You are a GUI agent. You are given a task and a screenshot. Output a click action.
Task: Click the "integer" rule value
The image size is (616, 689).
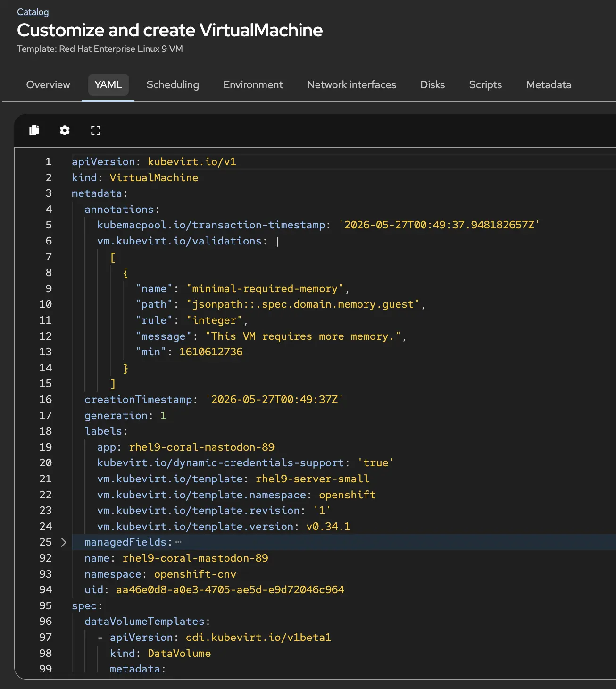coord(214,320)
